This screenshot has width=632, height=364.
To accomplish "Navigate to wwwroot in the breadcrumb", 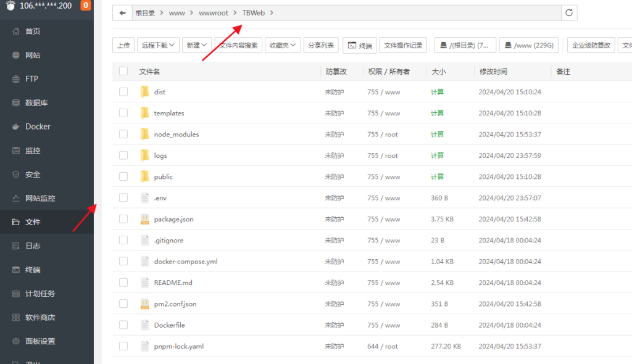I will [214, 12].
